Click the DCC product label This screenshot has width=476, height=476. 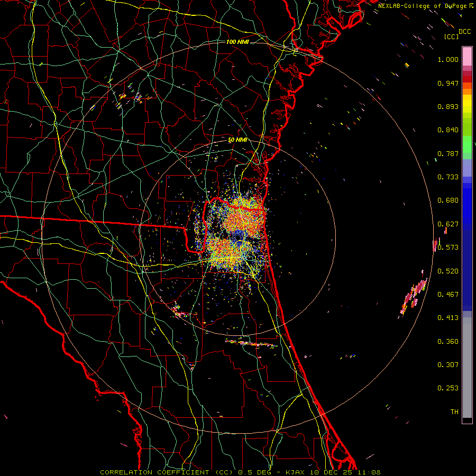(x=464, y=32)
